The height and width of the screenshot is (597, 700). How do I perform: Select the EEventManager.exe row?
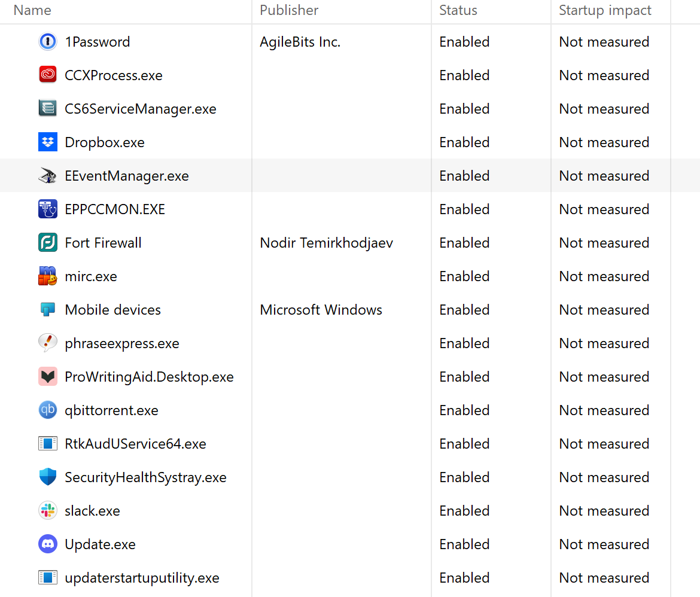coord(127,176)
